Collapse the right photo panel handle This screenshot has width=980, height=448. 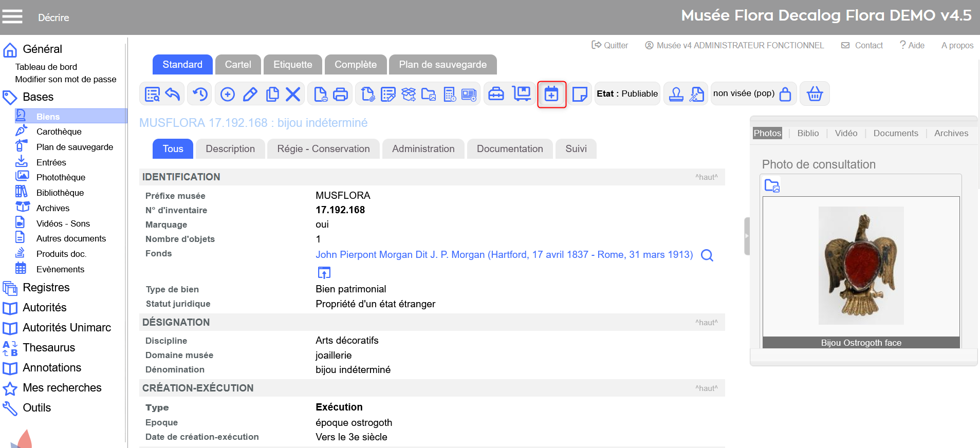[x=747, y=236]
